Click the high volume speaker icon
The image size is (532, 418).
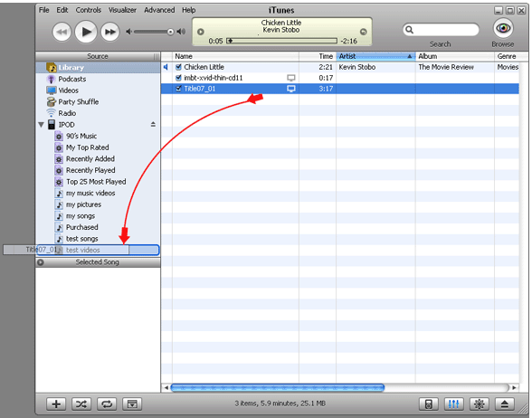[x=182, y=32]
